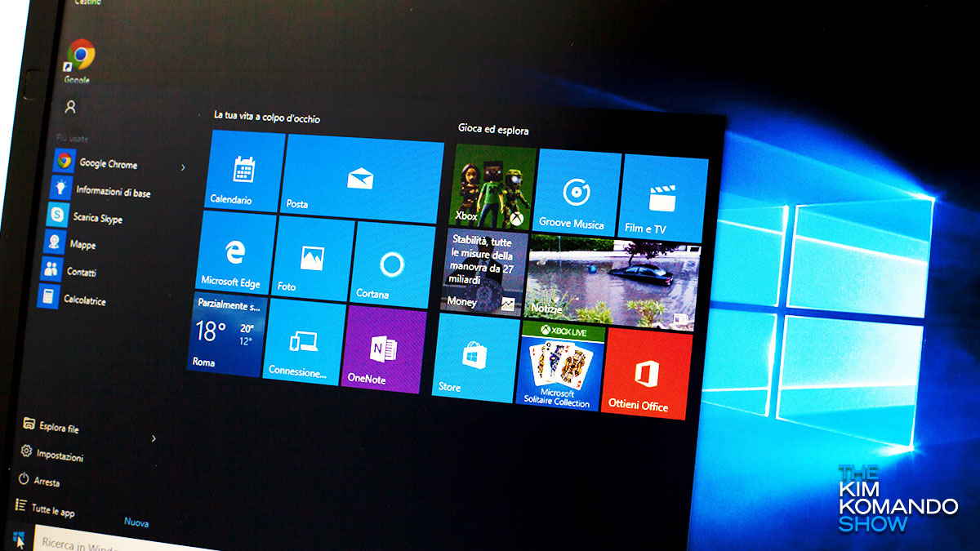Image resolution: width=980 pixels, height=551 pixels.
Task: Show Tutte le app list
Action: (45, 509)
